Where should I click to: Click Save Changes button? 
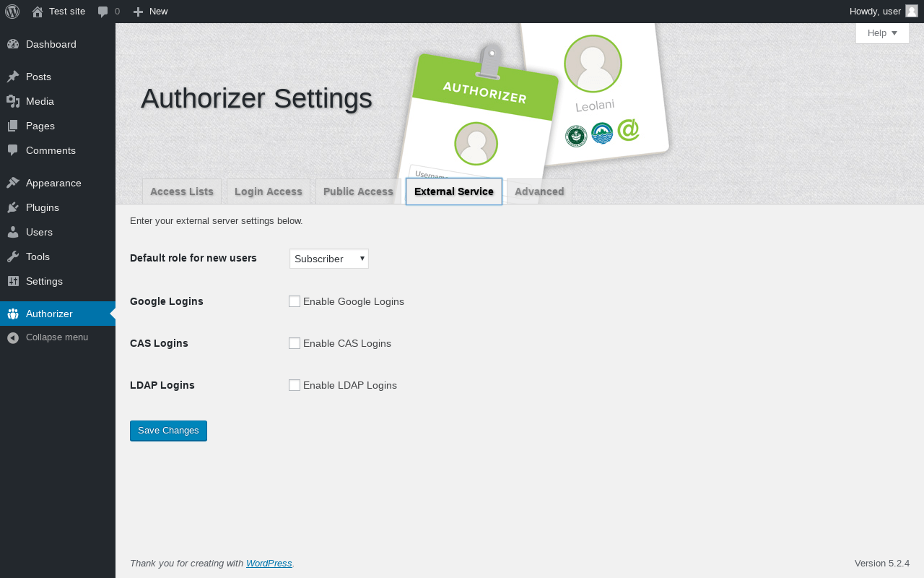point(168,431)
